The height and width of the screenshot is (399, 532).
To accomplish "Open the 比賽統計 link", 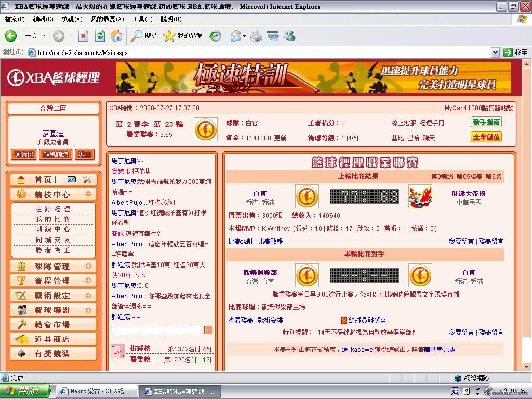I will point(241,242).
